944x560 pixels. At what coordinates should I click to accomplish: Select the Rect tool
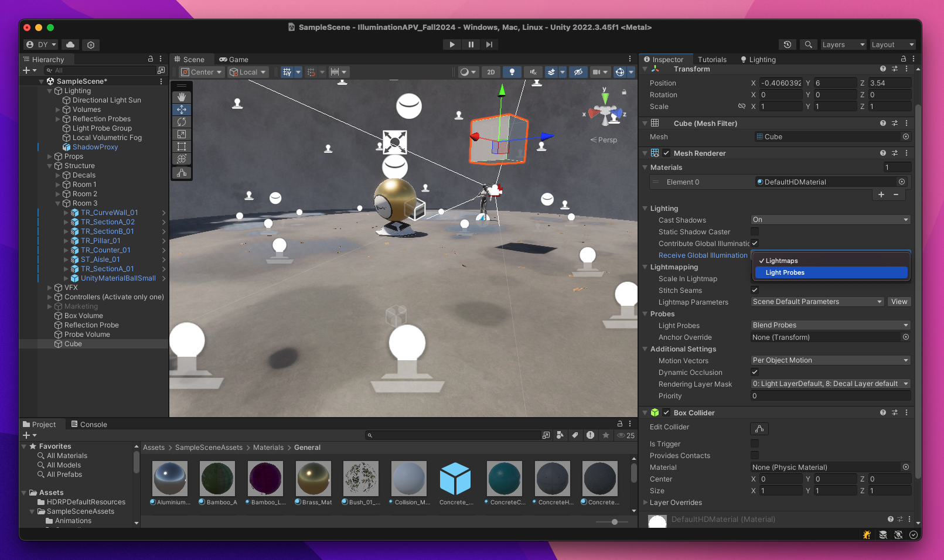[182, 146]
